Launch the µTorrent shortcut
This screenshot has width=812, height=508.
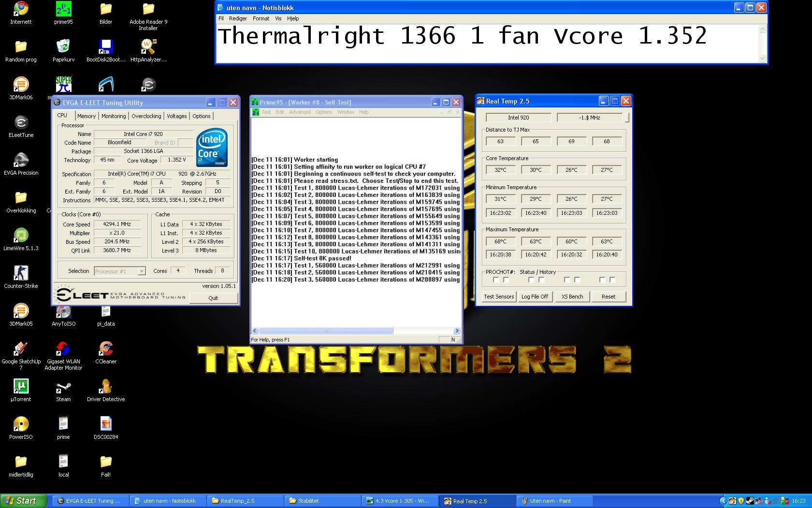coord(21,390)
